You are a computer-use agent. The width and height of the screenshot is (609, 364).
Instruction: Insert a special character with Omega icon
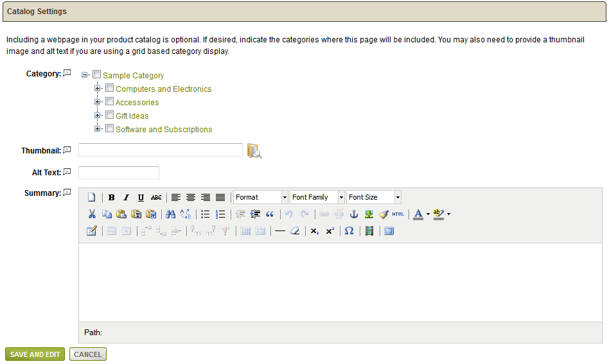click(x=349, y=231)
